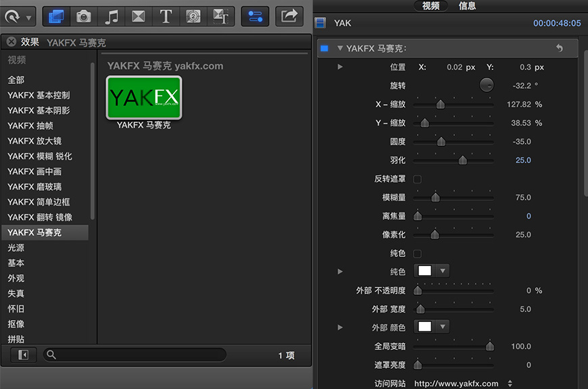
Task: Click the 外部 颜色 white swatch
Action: tap(424, 327)
